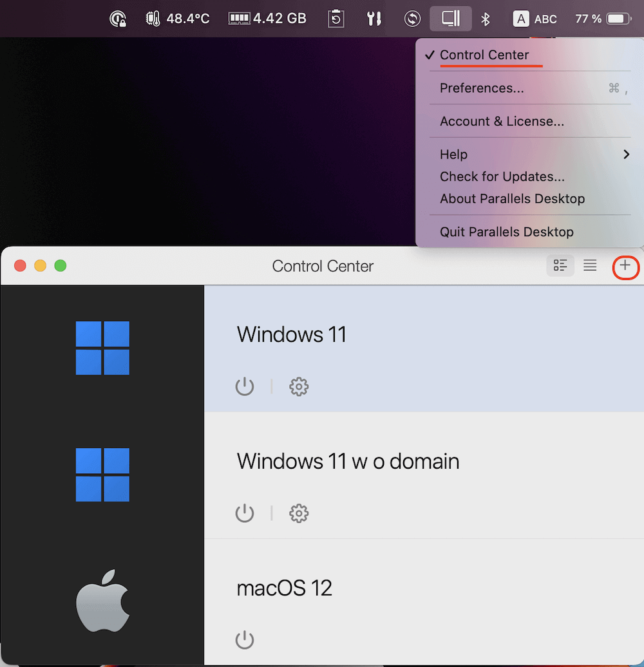Open Account & License
This screenshot has width=644, height=667.
point(501,121)
